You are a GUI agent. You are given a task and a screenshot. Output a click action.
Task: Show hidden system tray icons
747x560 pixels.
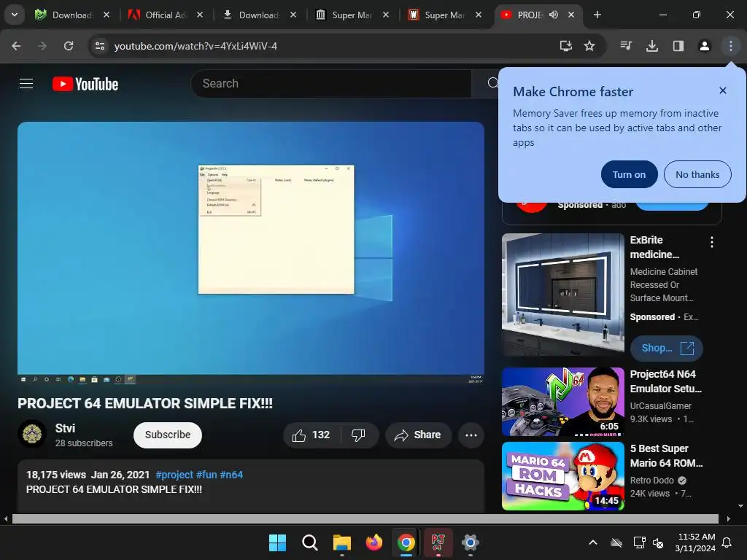point(593,542)
